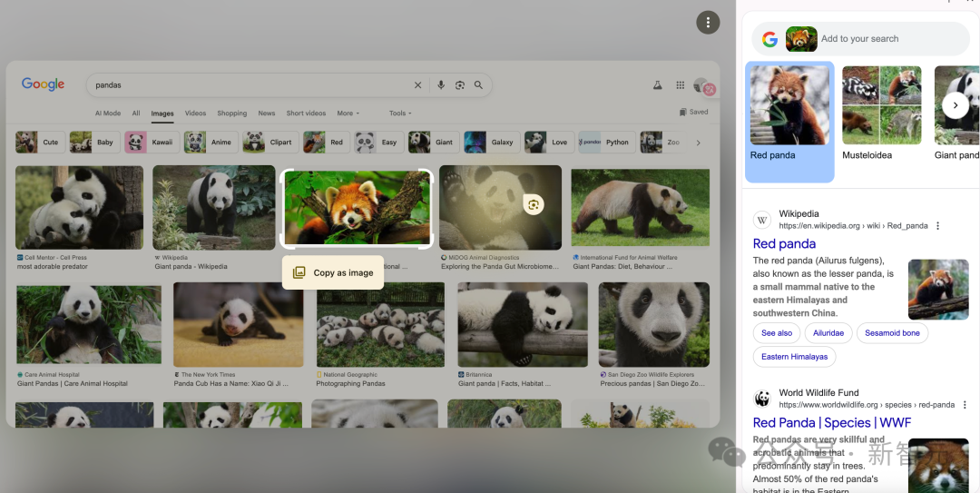Select the Red panda related image card

pyautogui.click(x=789, y=122)
